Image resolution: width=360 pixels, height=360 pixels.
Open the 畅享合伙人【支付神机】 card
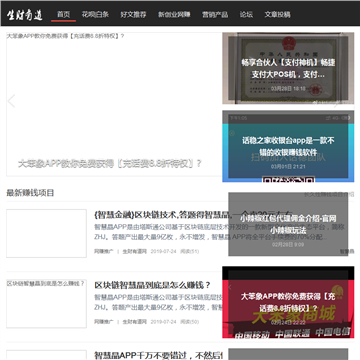[x=288, y=68]
